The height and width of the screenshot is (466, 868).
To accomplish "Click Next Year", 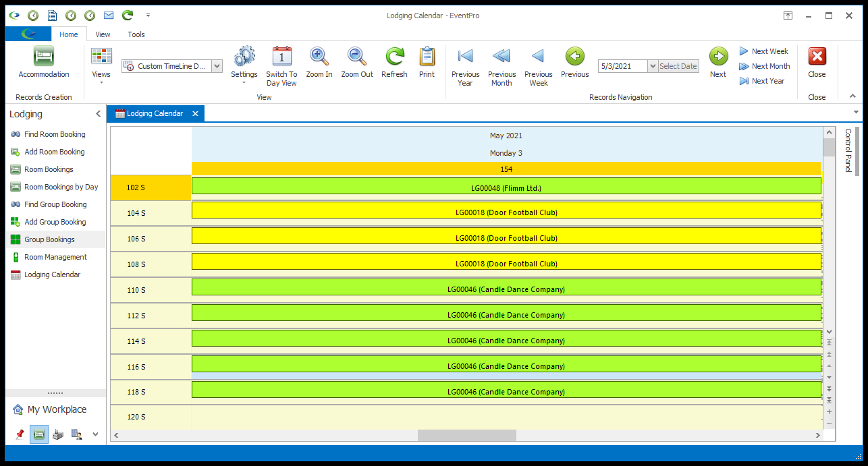I will click(761, 81).
